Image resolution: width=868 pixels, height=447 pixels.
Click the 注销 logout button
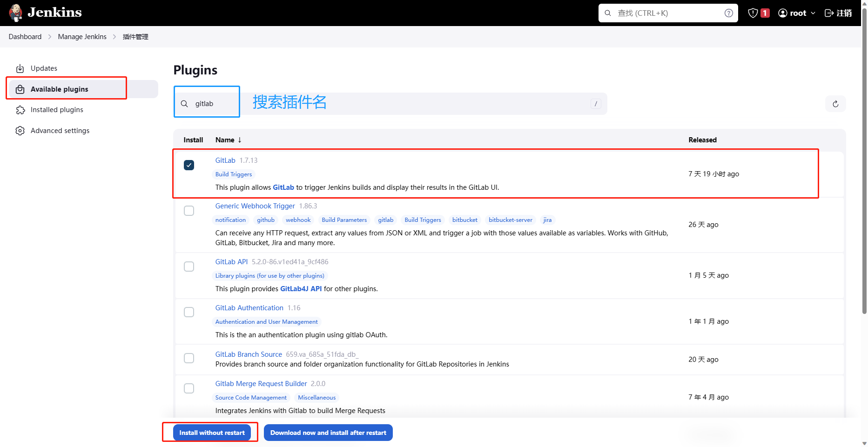click(x=838, y=13)
